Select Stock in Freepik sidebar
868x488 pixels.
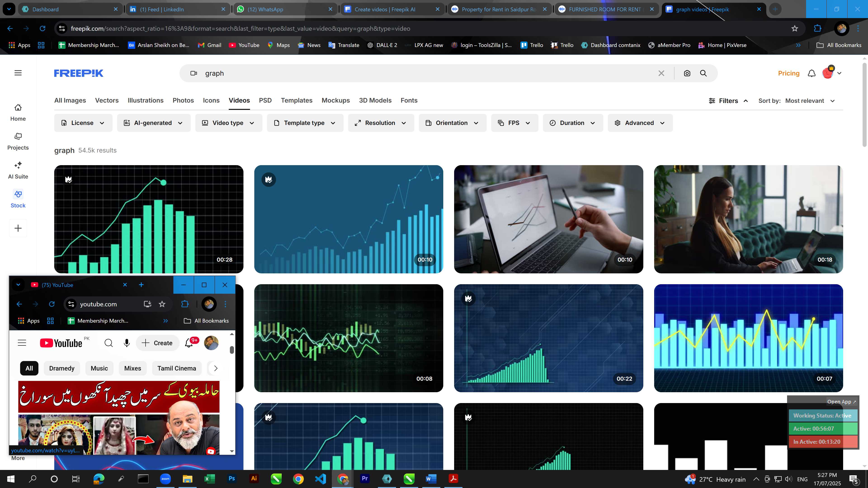click(18, 199)
